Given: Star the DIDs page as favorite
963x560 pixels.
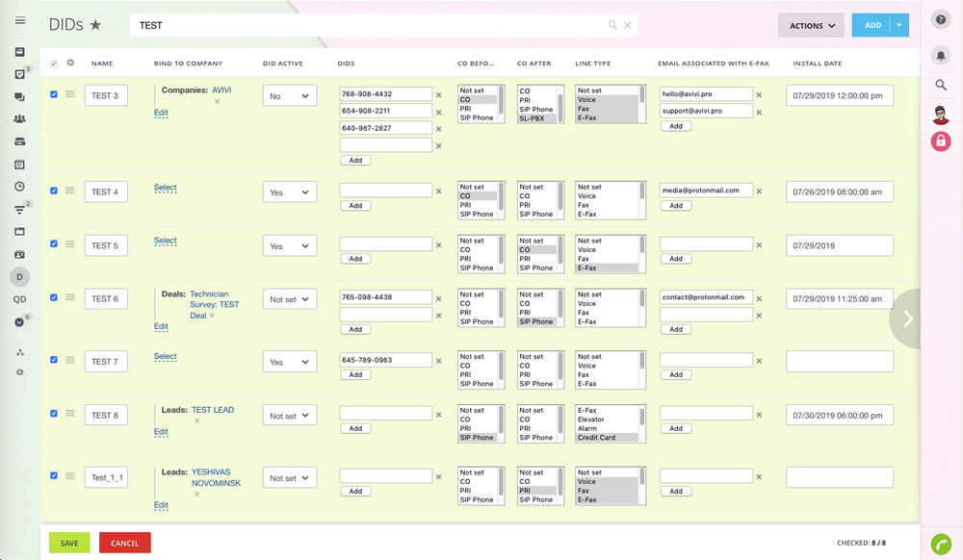Looking at the screenshot, I should click(95, 25).
